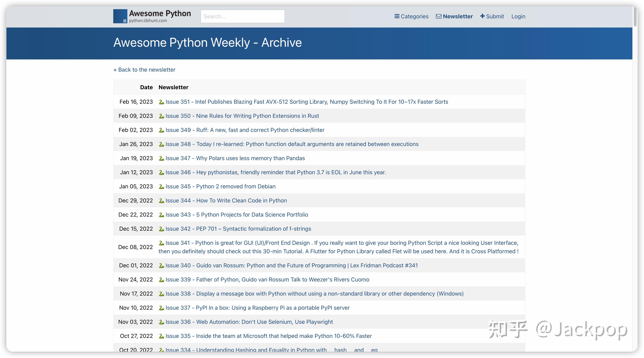Click the page's vertical scrollbar thumb

coord(635,16)
